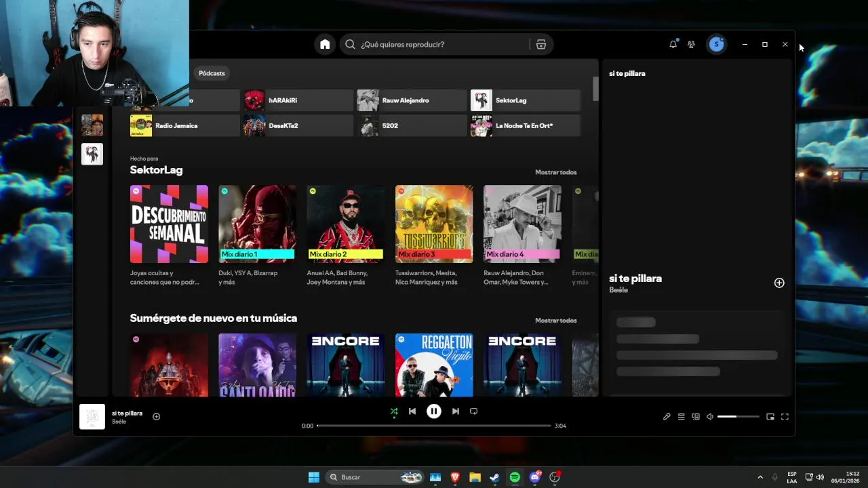Open artist Beéle in the side panel
The height and width of the screenshot is (488, 868).
618,290
